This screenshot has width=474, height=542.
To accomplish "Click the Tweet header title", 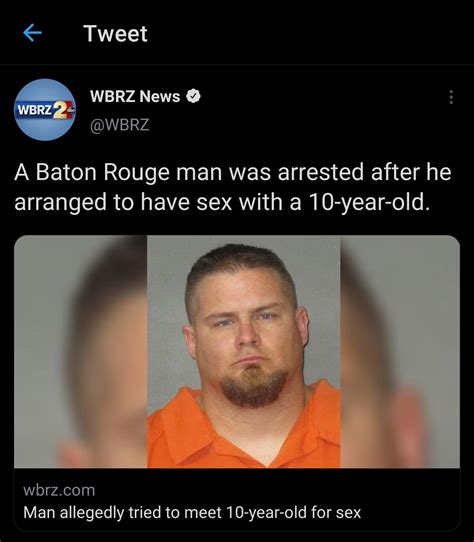I will (x=115, y=34).
